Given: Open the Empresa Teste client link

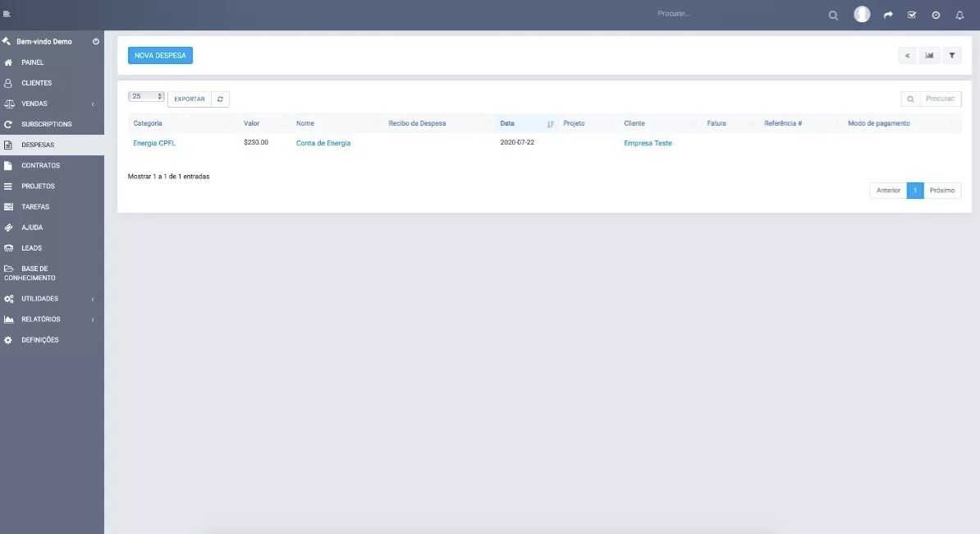Looking at the screenshot, I should 648,142.
